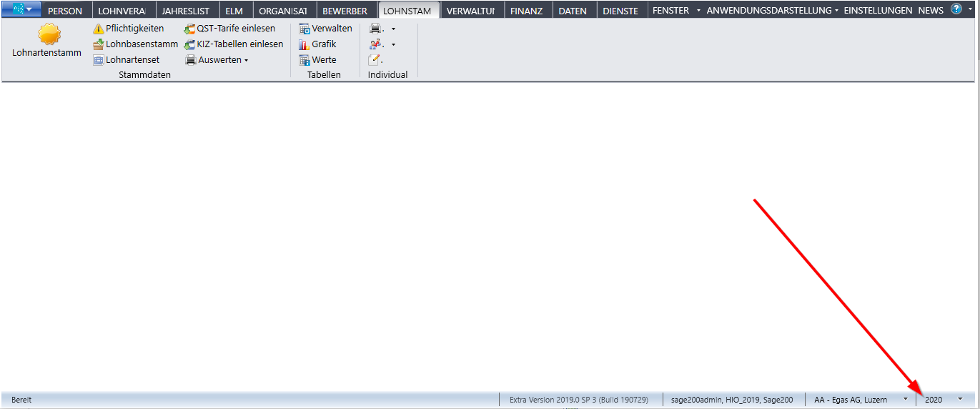Open the 2020 year selector in status bar
This screenshot has width=980, height=409.
point(944,400)
